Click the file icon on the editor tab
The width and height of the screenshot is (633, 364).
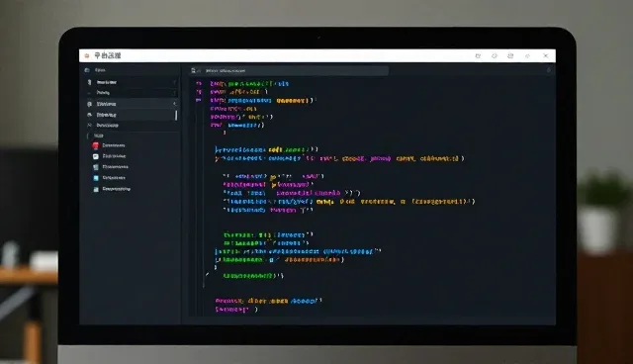(x=194, y=70)
